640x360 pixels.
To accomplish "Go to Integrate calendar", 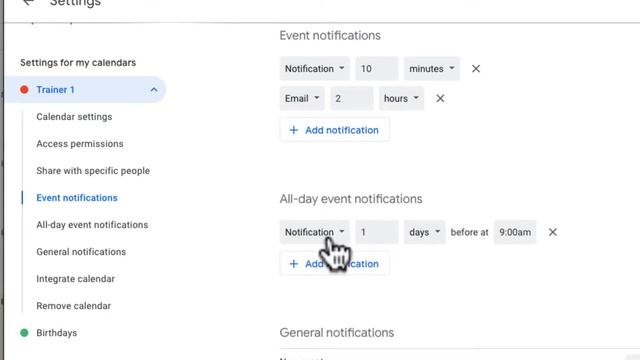I will pos(76,279).
